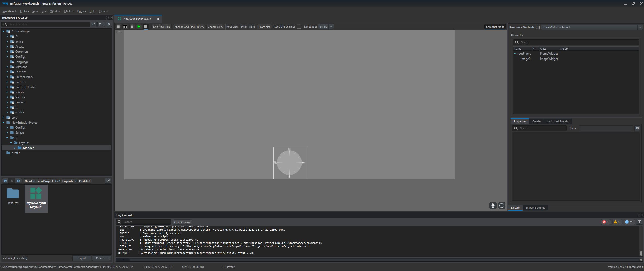Click the back navigation arrow above file thumbnails

coord(5,181)
